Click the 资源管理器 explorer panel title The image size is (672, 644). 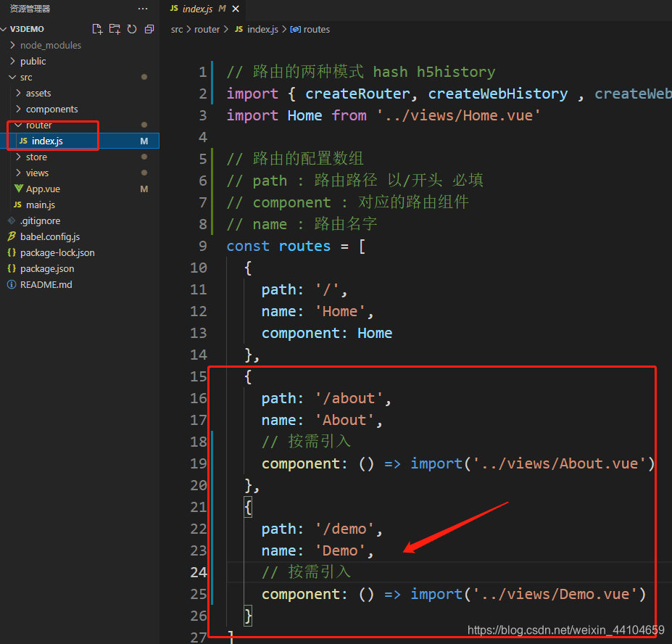click(x=30, y=9)
